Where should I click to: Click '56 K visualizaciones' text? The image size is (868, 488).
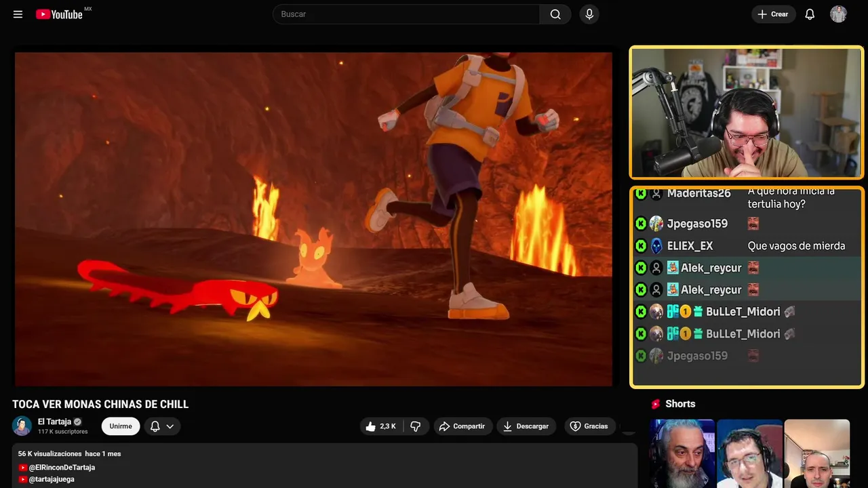tap(50, 453)
